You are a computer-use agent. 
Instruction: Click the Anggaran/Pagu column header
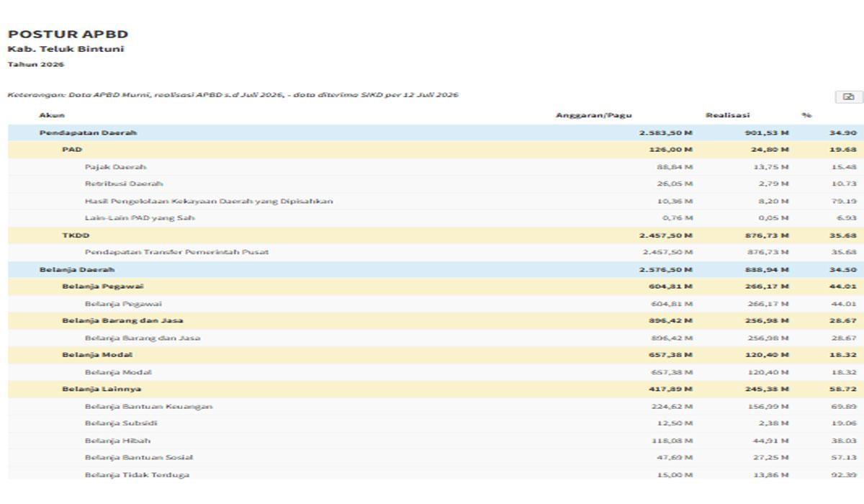coord(594,115)
